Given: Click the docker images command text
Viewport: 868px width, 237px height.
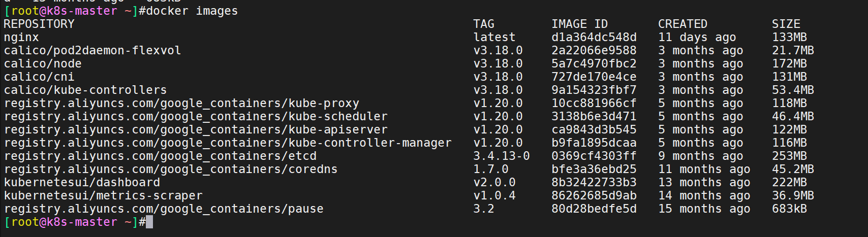Looking at the screenshot, I should click(189, 11).
